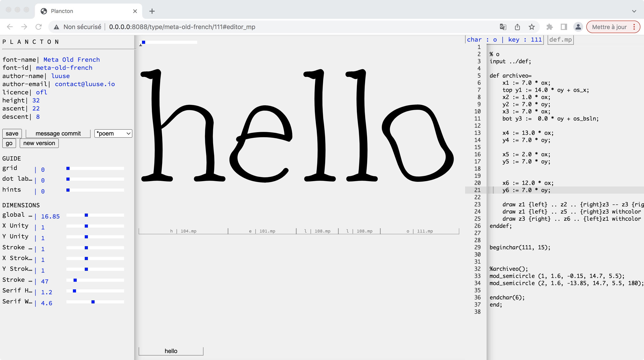This screenshot has height=360, width=644.
Task: Click the save button
Action: tap(12, 133)
